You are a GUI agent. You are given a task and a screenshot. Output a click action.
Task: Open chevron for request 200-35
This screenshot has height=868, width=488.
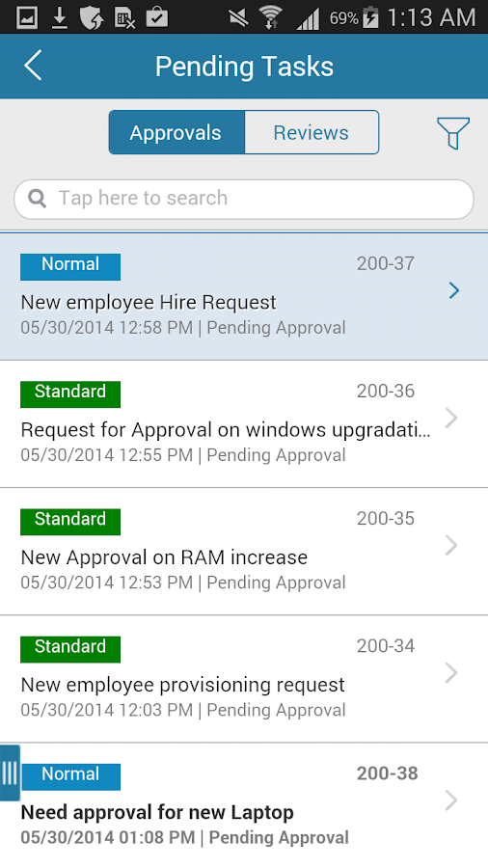[451, 545]
